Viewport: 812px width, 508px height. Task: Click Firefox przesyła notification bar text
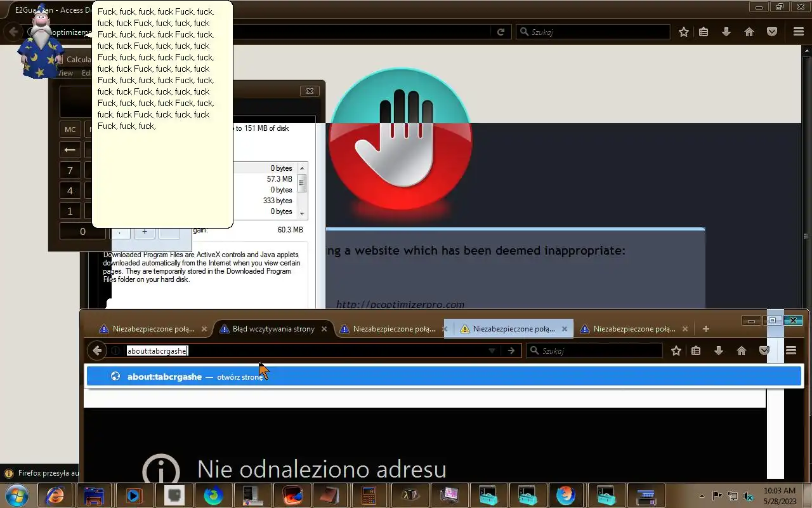coord(48,473)
